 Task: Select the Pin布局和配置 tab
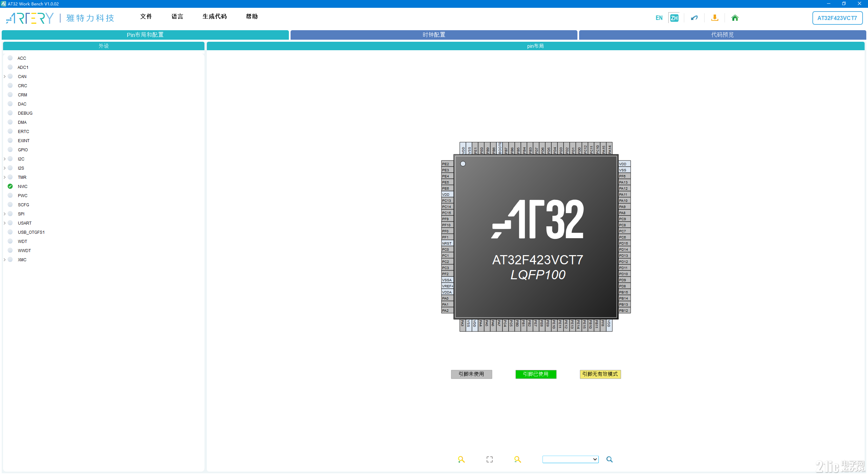pyautogui.click(x=145, y=35)
